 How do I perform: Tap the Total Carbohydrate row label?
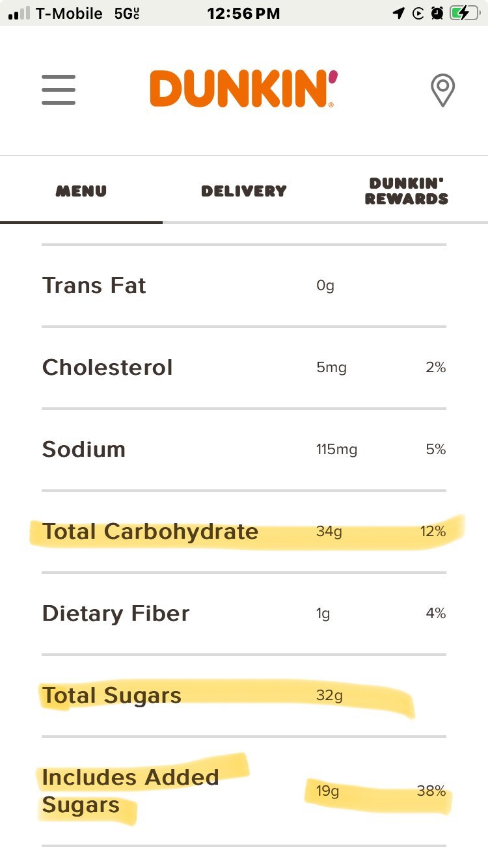[150, 532]
